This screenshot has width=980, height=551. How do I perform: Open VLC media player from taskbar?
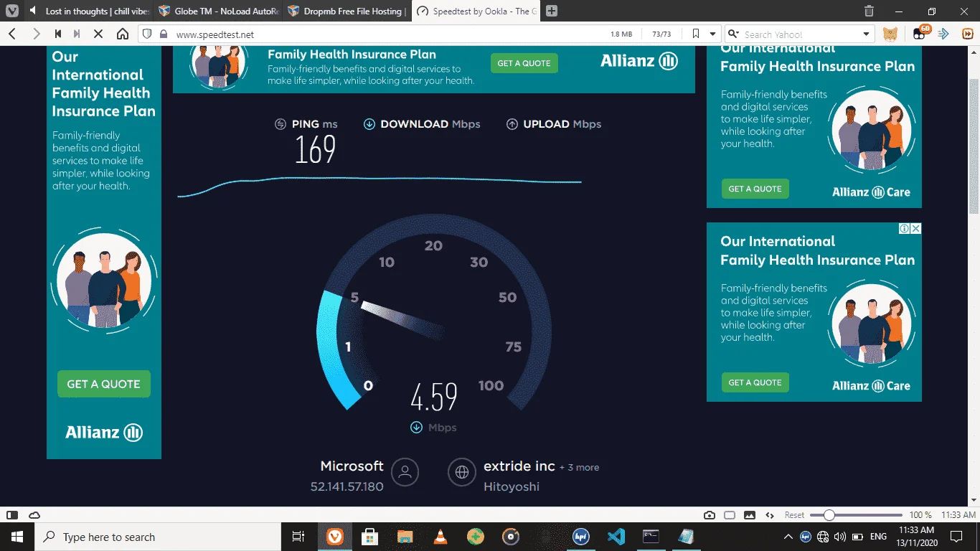pos(440,537)
